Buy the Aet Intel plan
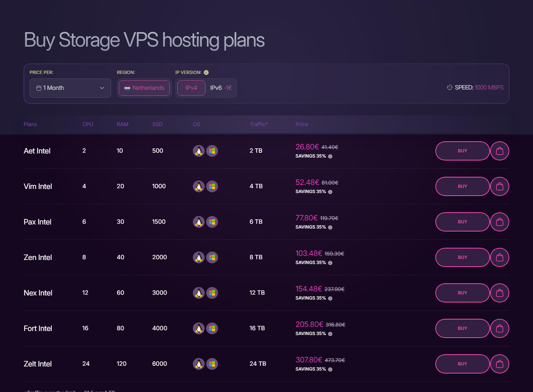This screenshot has width=533, height=392. tap(462, 151)
